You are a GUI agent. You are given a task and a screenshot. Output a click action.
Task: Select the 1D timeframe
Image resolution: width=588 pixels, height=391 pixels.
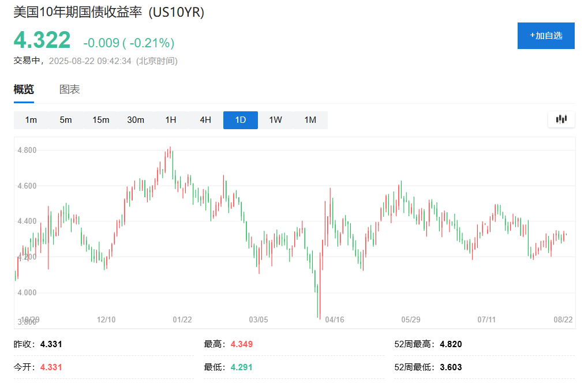[240, 120]
